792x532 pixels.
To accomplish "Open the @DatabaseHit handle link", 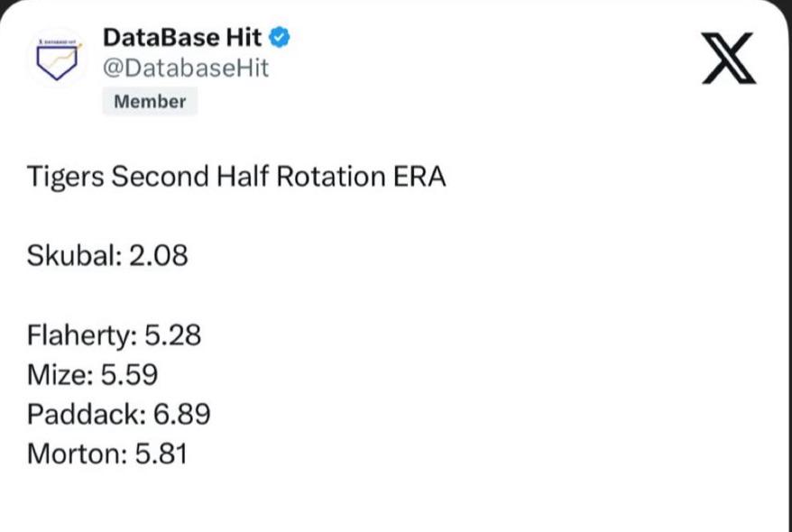I will 186,69.
